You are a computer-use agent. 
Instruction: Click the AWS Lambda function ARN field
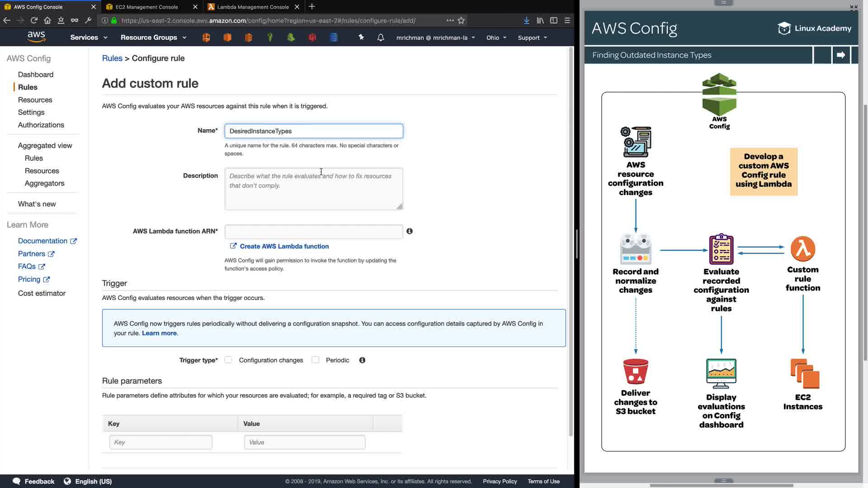pos(313,232)
